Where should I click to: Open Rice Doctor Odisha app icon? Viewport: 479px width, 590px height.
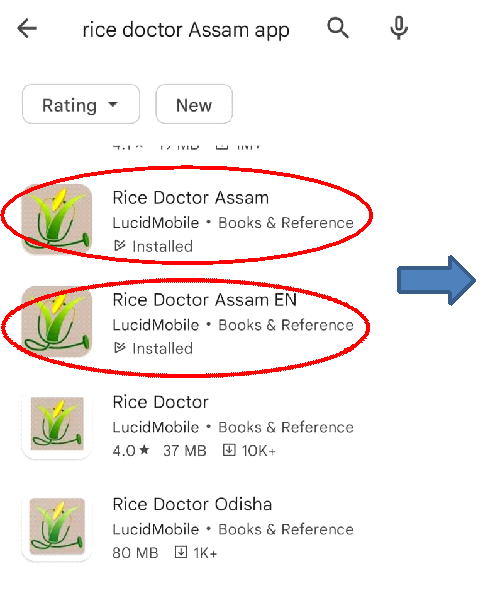[x=57, y=526]
